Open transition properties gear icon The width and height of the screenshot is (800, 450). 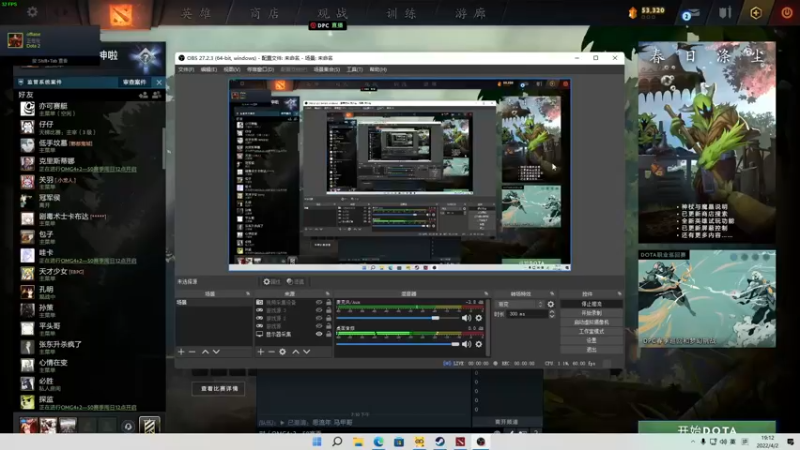point(551,304)
